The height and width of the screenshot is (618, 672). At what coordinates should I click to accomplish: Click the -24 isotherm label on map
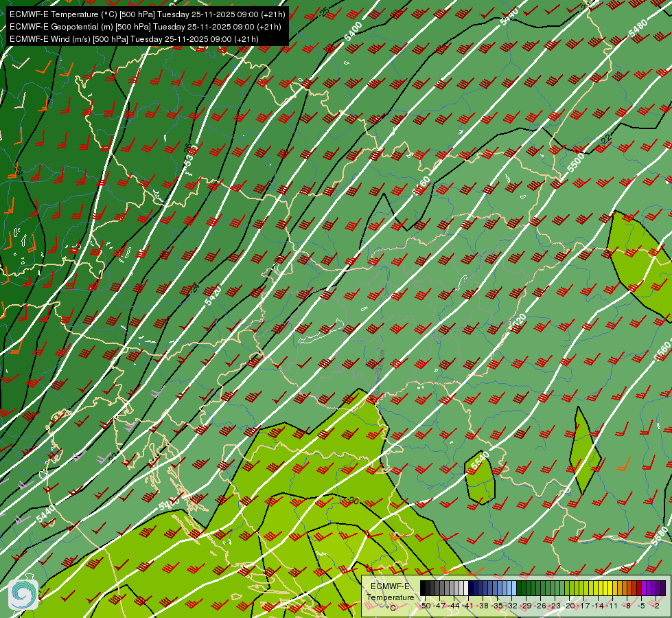click(x=194, y=288)
